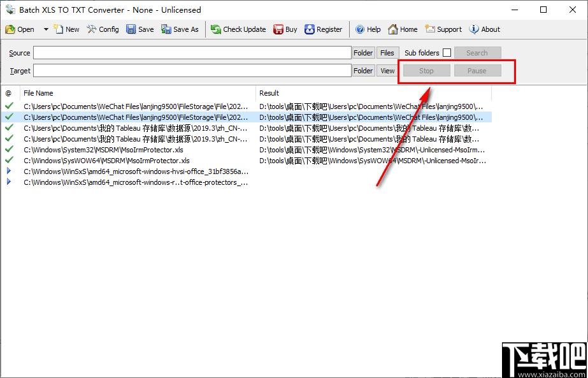Viewport: 588px width, 378px height.
Task: Click the green check for SysWOW64 row
Action: click(x=10, y=160)
